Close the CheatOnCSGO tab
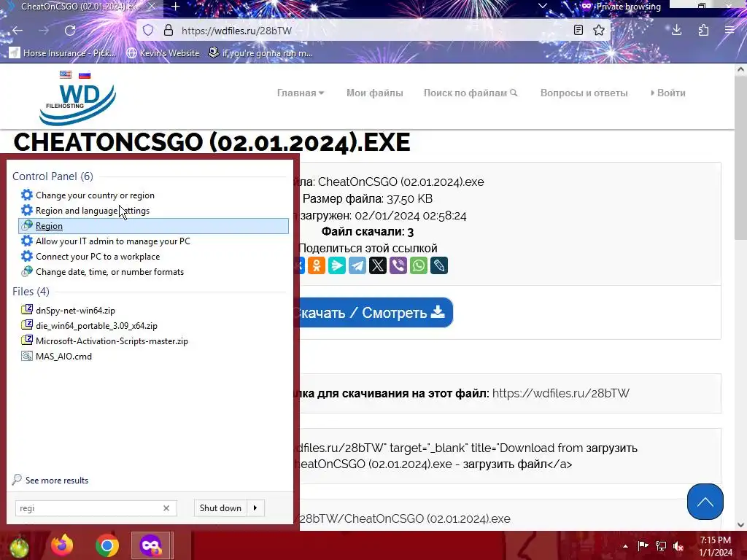 tap(152, 7)
